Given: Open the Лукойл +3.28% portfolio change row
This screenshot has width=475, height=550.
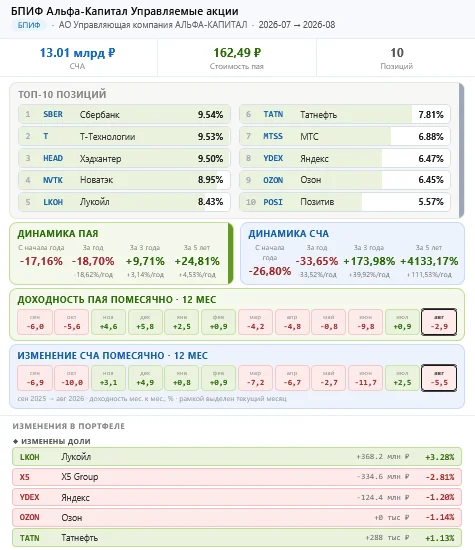Looking at the screenshot, I should pyautogui.click(x=237, y=457).
